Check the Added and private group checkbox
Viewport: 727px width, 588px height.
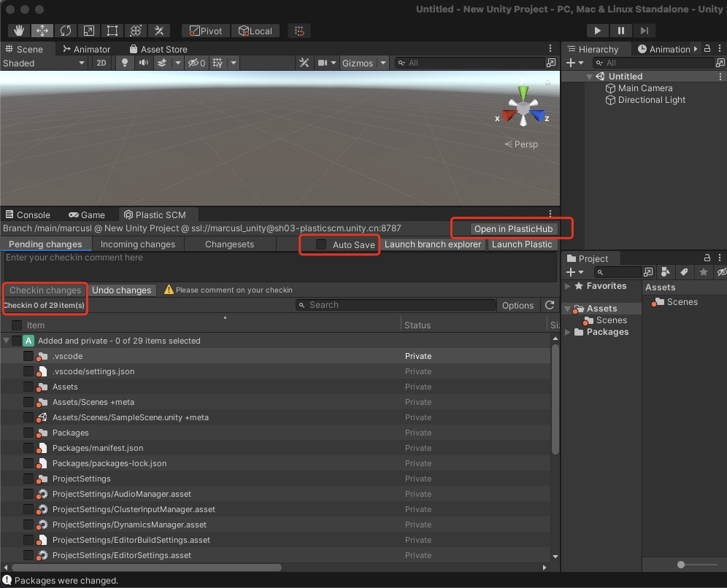tap(17, 341)
